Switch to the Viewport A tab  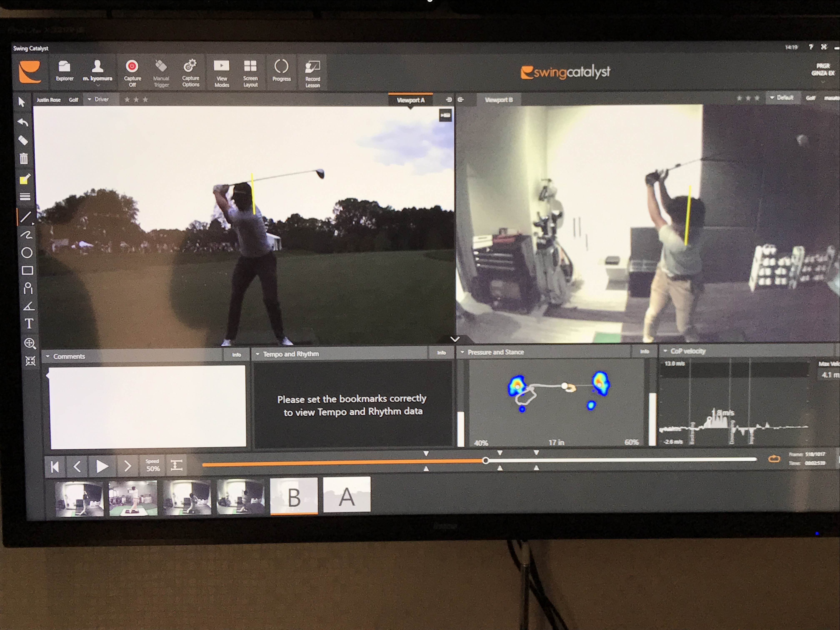[x=410, y=100]
